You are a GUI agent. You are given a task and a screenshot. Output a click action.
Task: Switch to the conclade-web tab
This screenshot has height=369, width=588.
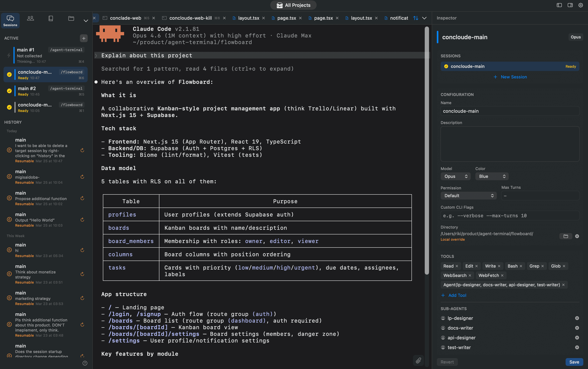[x=126, y=18]
